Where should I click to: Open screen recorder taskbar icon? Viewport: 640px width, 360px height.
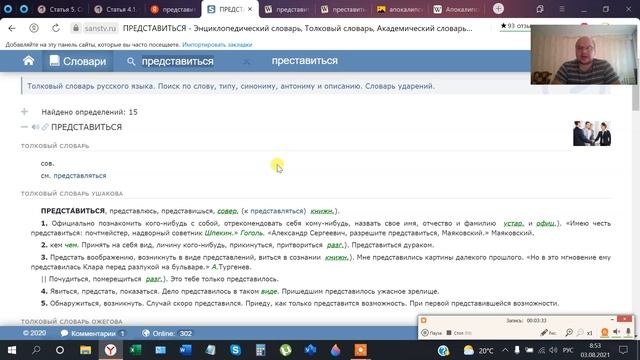360,350
